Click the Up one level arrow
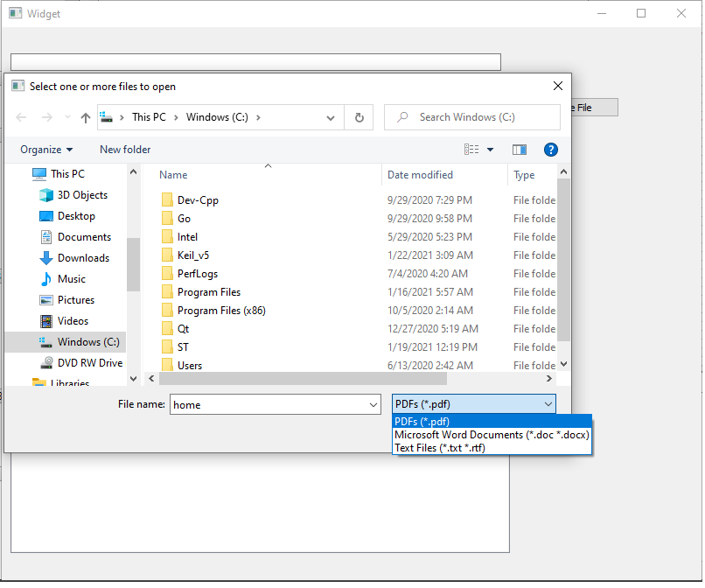Screen dimensions: 705x588 85,117
